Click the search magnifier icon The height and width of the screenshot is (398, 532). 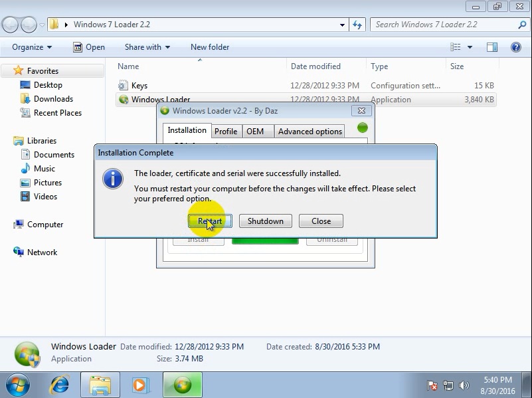pyautogui.click(x=522, y=25)
